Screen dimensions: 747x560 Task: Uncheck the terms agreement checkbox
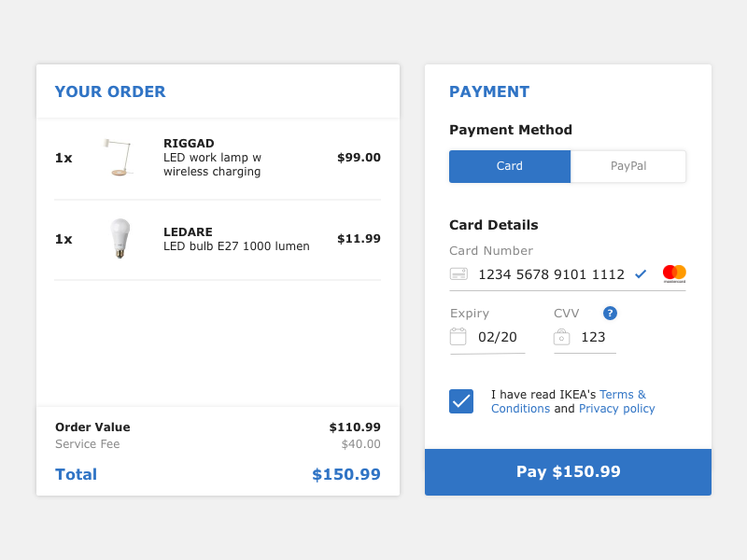pos(461,401)
